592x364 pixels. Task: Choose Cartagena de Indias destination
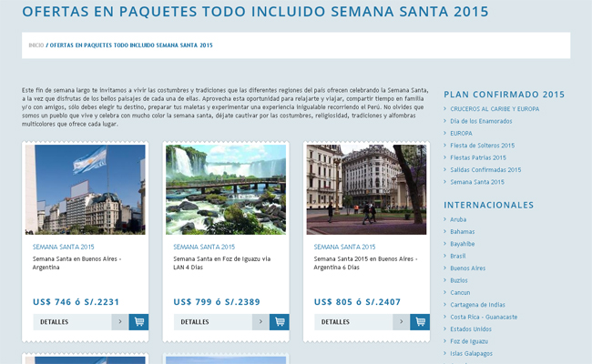(x=477, y=305)
